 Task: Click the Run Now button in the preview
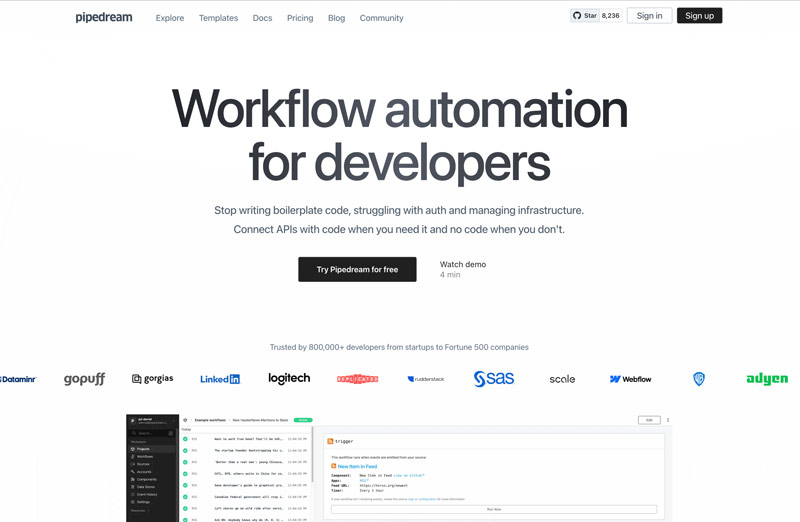[x=494, y=509]
